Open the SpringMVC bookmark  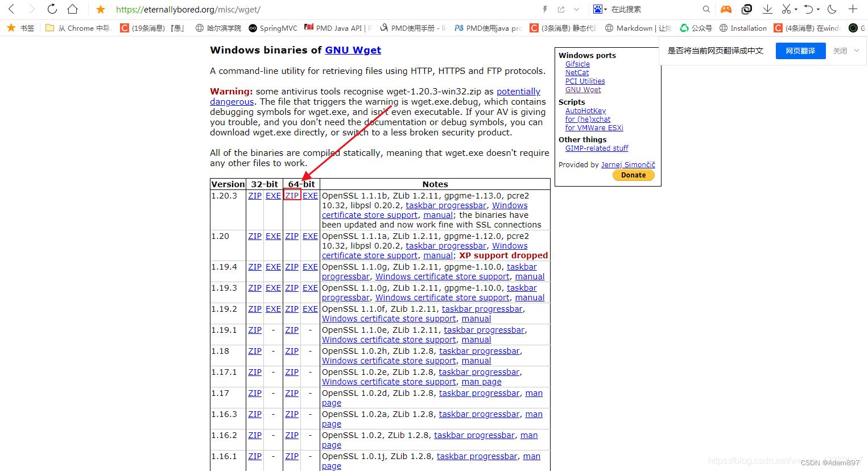(273, 28)
